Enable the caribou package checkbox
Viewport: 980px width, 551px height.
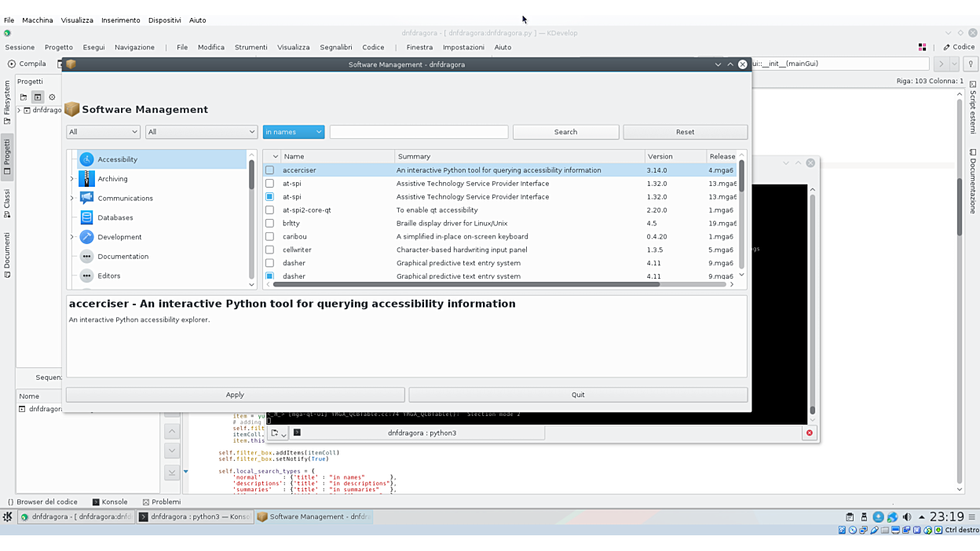point(269,236)
